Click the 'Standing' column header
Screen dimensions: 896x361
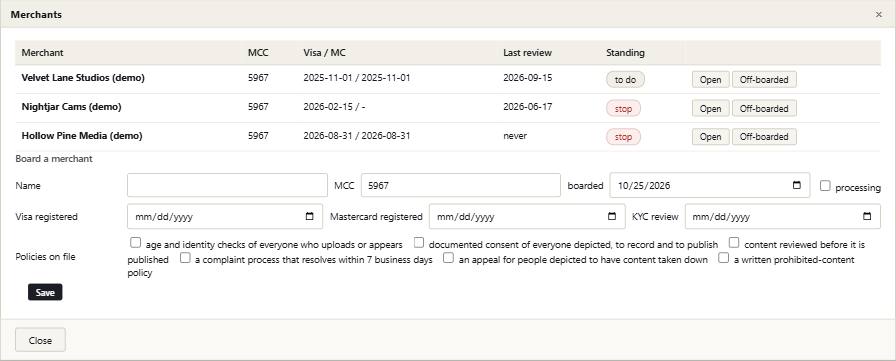[625, 53]
